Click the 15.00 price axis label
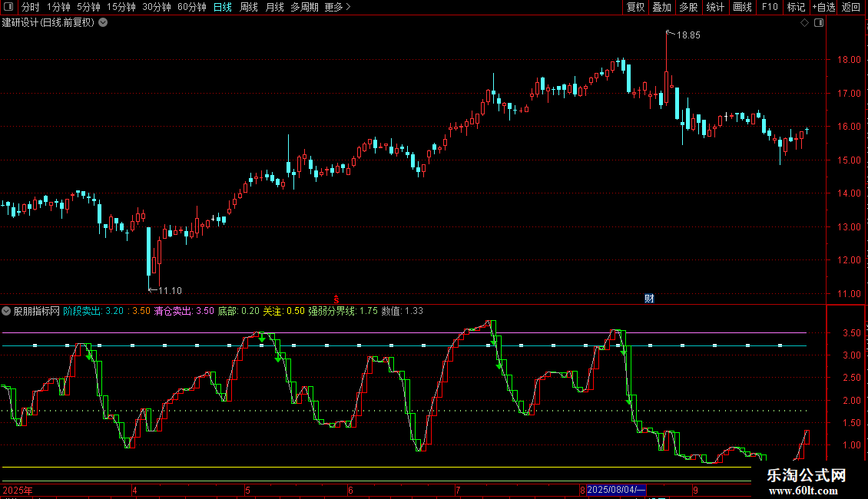The width and height of the screenshot is (868, 499). [849, 160]
